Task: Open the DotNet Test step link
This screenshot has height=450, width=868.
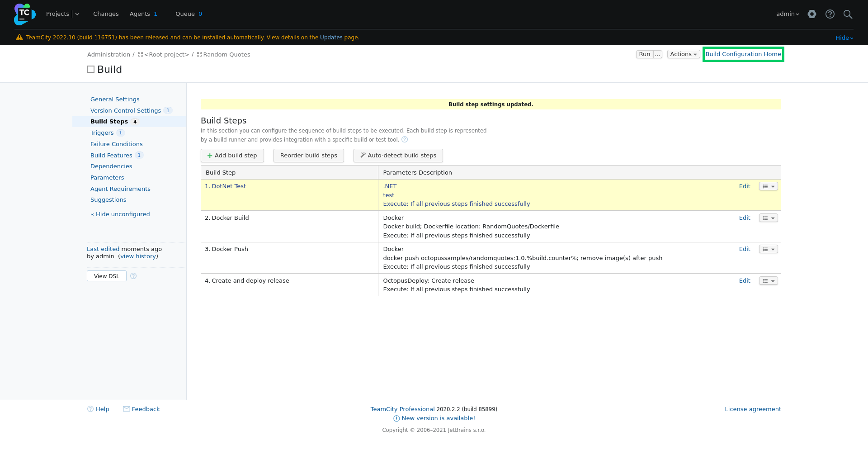Action: [229, 186]
